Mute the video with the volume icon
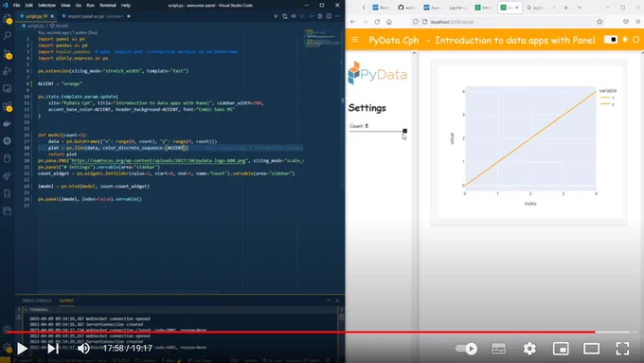Screen dimensions: 644x363 coord(83,349)
